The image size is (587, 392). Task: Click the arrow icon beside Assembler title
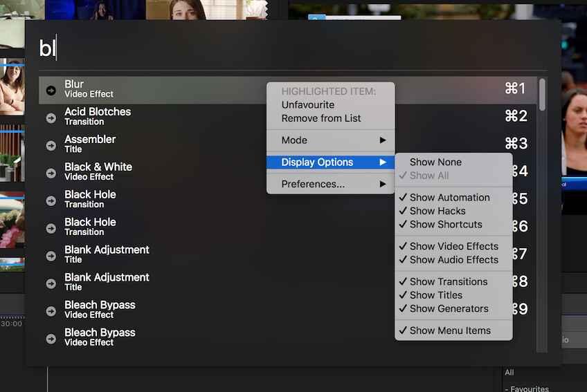[51, 145]
